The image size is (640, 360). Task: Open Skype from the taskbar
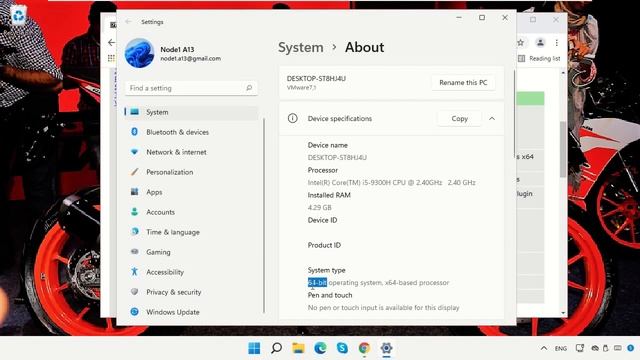[342, 348]
